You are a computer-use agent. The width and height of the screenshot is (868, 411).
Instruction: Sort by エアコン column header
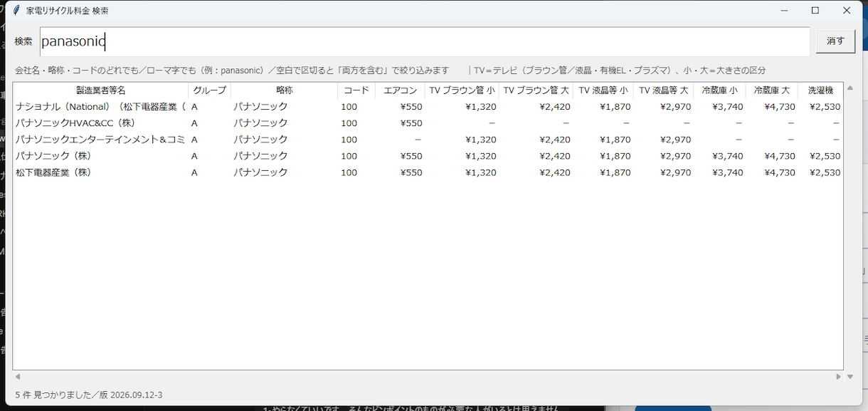[x=400, y=90]
